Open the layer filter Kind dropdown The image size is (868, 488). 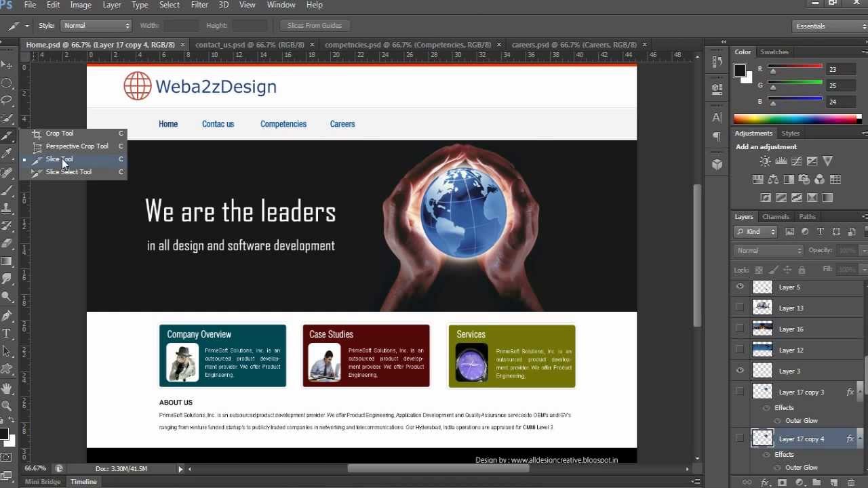click(x=755, y=232)
